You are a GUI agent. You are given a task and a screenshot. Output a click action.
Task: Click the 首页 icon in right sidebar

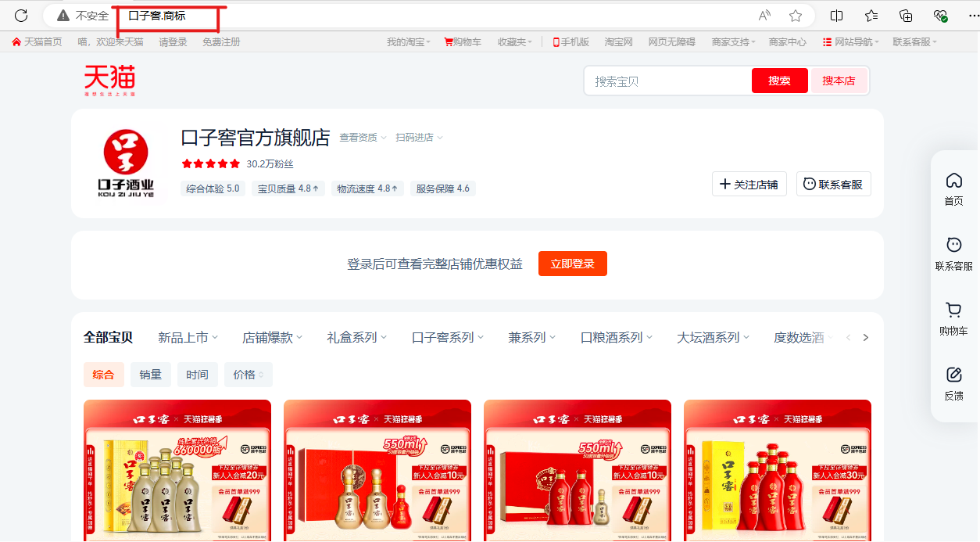[953, 189]
